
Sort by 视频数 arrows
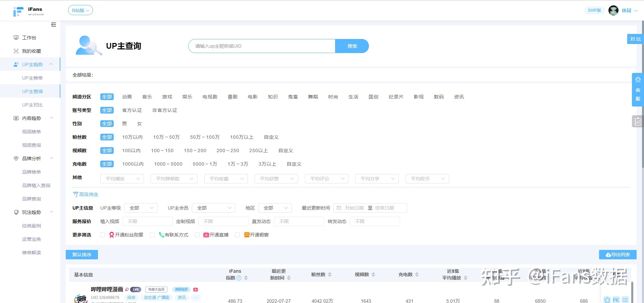(x=373, y=274)
